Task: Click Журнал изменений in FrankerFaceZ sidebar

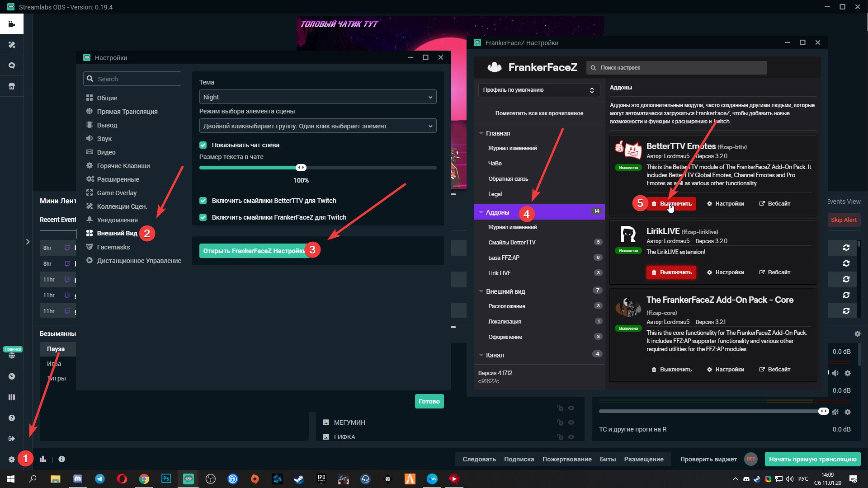Action: pos(513,148)
